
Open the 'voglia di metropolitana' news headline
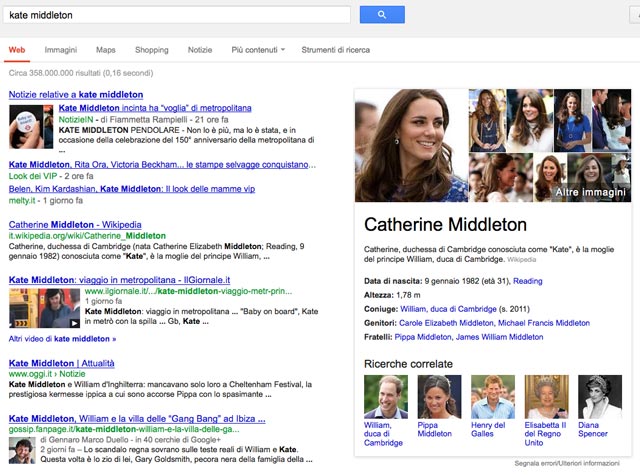(155, 108)
